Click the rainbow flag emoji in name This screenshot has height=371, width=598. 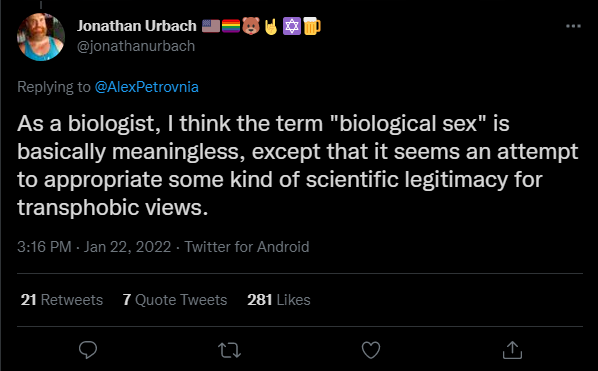[x=231, y=26]
